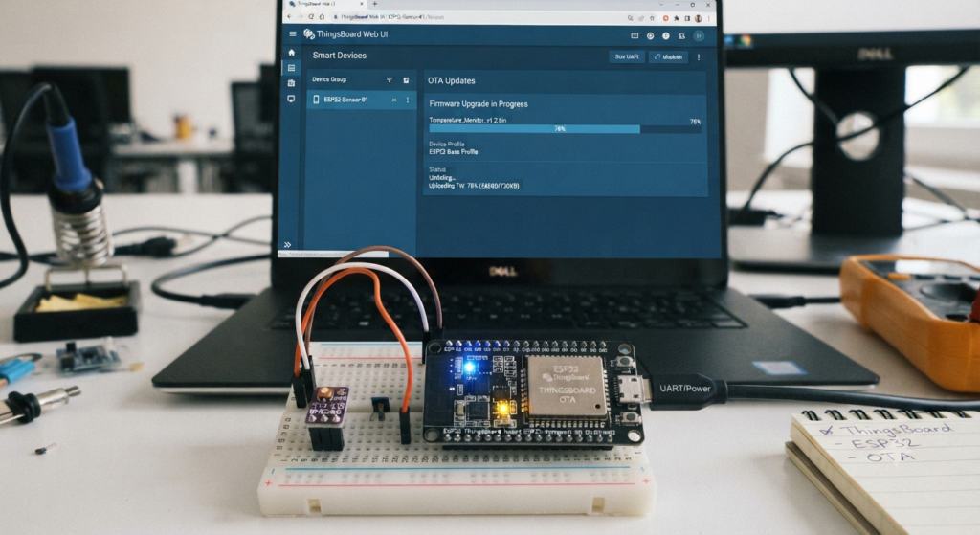The width and height of the screenshot is (980, 535).
Task: Open the hamburger menu beside ThingsBoard logo
Action: [x=293, y=33]
